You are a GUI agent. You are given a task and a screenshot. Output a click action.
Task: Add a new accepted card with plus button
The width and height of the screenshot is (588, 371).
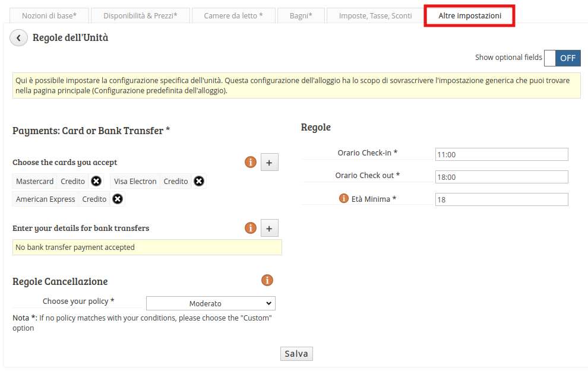[269, 162]
